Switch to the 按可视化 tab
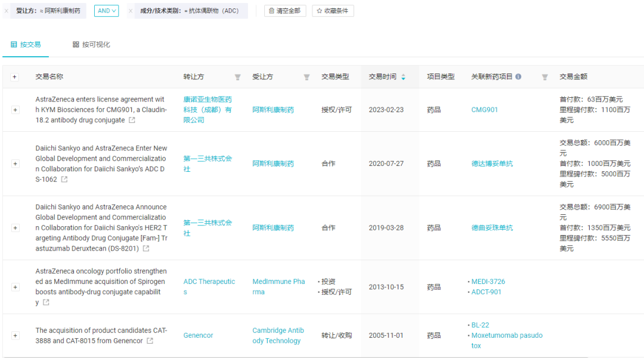This screenshot has height=358, width=644. (x=91, y=44)
